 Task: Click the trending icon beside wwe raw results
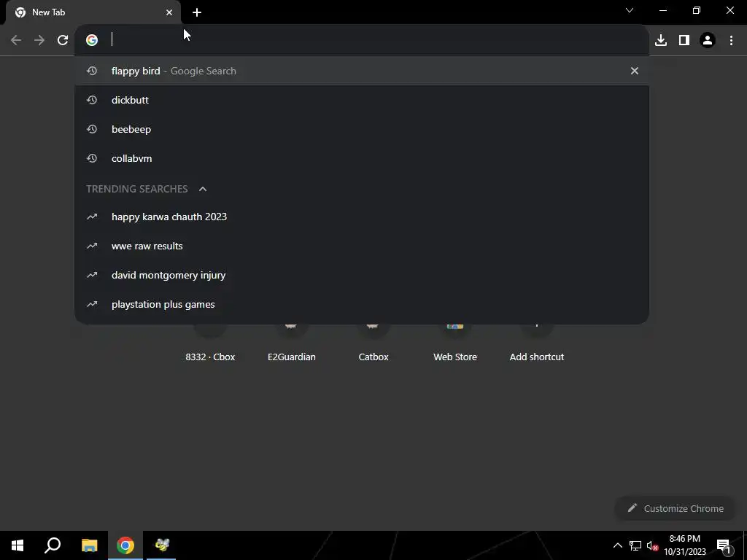pos(92,246)
